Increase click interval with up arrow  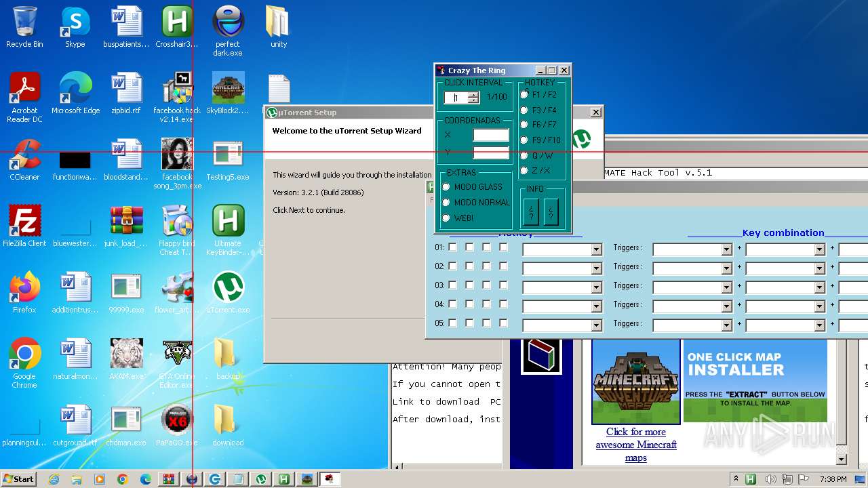click(x=473, y=94)
